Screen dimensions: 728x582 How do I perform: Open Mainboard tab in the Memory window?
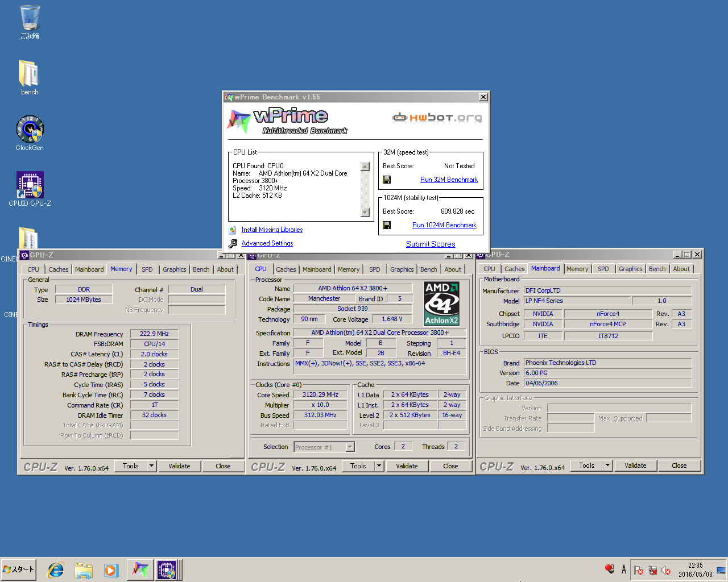pos(89,269)
